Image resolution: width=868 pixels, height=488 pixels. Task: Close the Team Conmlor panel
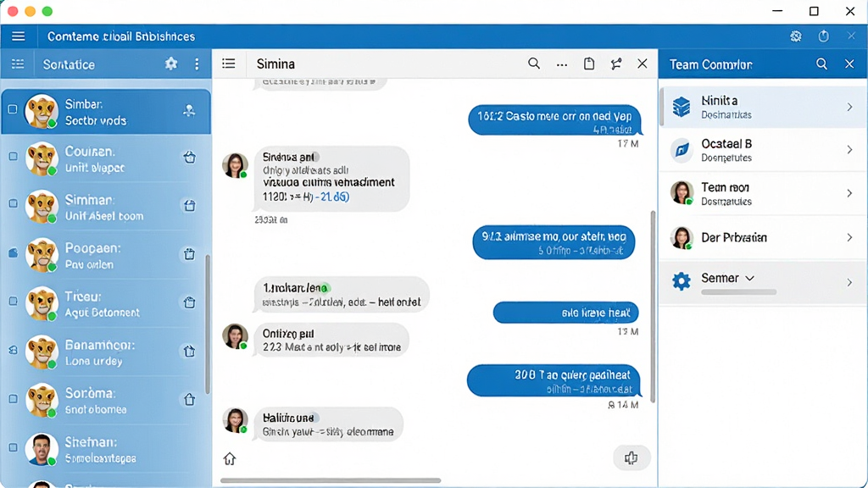849,64
